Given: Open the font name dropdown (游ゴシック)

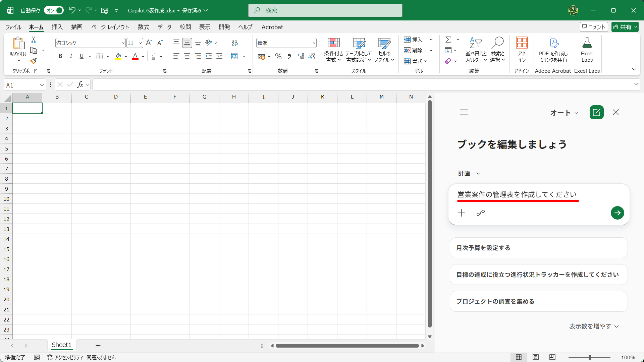Looking at the screenshot, I should pos(123,43).
